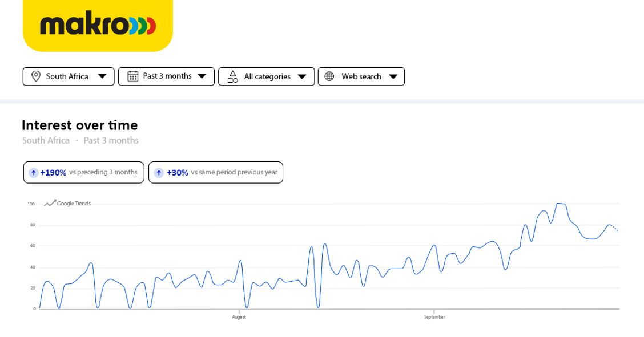
Task: Click the shapes icon beside All categories
Action: tap(232, 76)
